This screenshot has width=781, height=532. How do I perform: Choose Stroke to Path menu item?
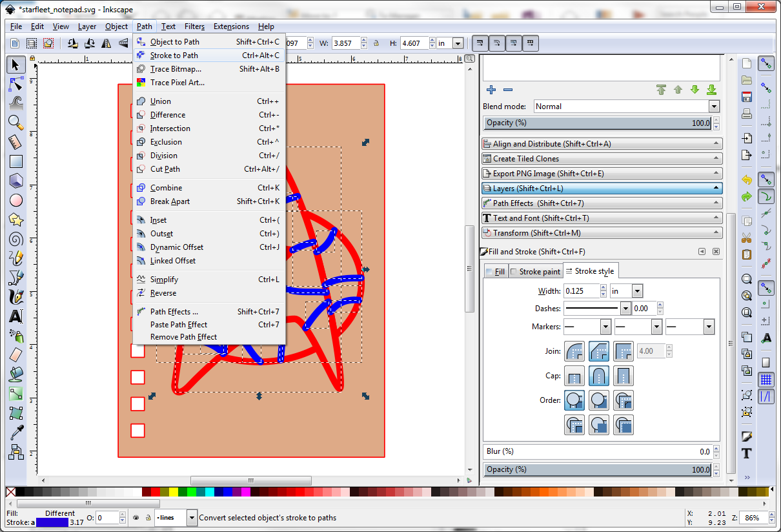pos(208,56)
